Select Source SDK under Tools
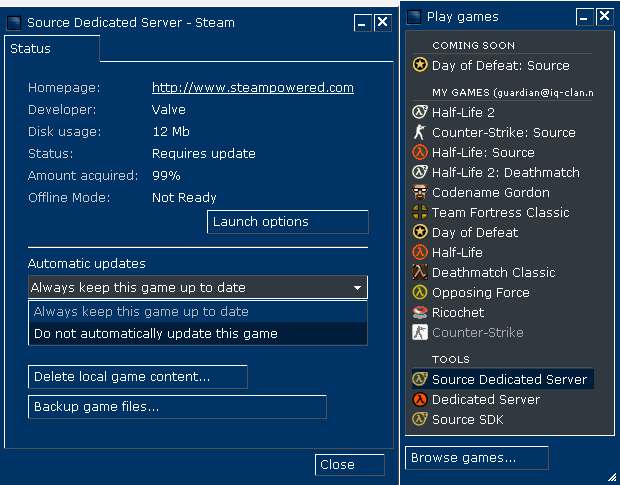The width and height of the screenshot is (620, 485). pos(502,419)
